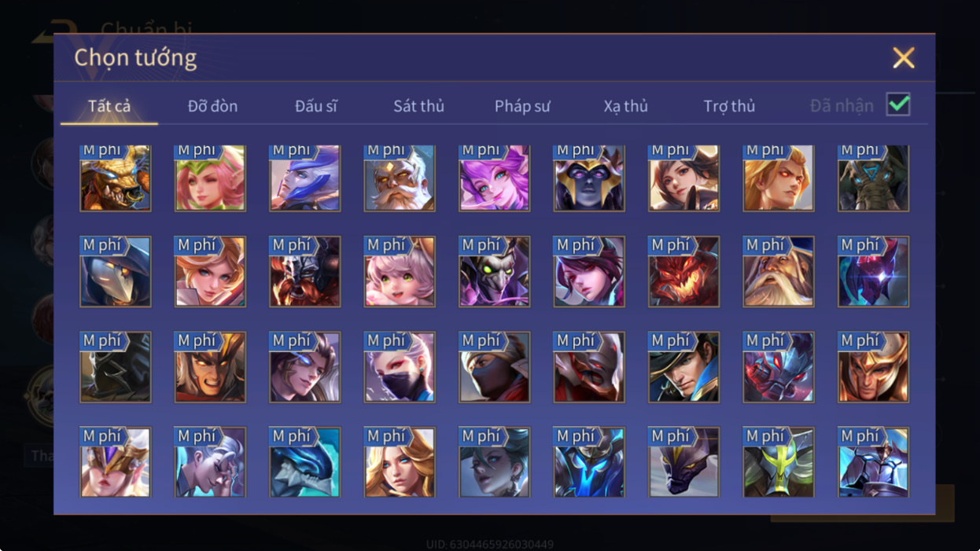980x551 pixels.
Task: Select the blonde long-haired woman hero
Action: pyautogui.click(x=400, y=462)
